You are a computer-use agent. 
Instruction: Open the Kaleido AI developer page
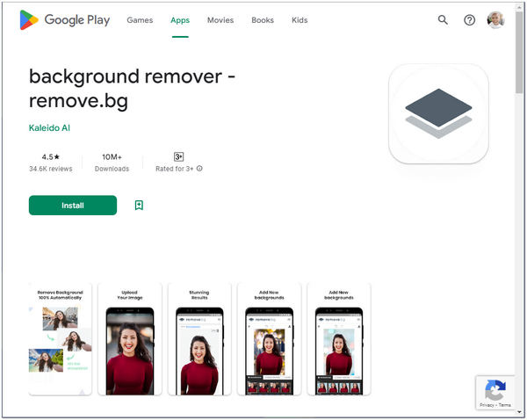pos(49,127)
